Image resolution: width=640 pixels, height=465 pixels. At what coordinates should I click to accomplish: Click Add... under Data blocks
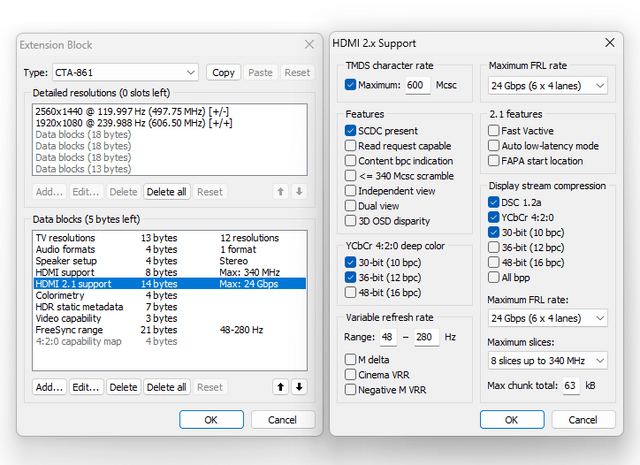click(x=49, y=387)
